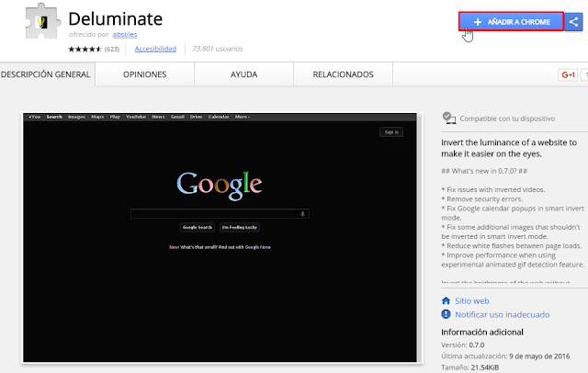The width and height of the screenshot is (588, 373).
Task: Click the Información adicional heading
Action: [481, 333]
